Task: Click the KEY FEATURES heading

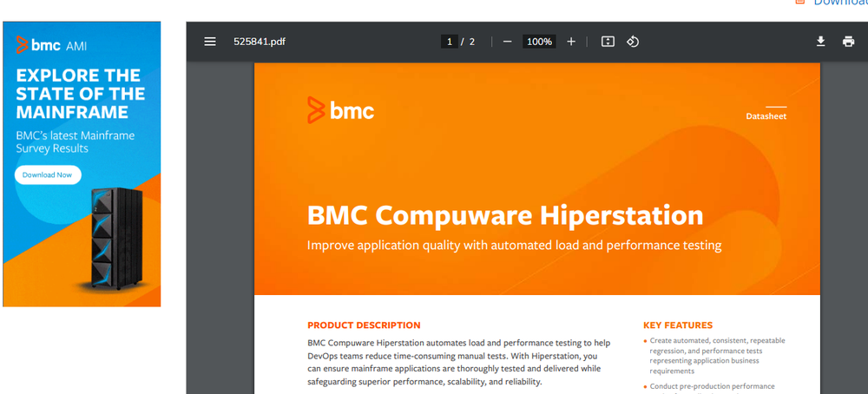Action: pyautogui.click(x=678, y=325)
